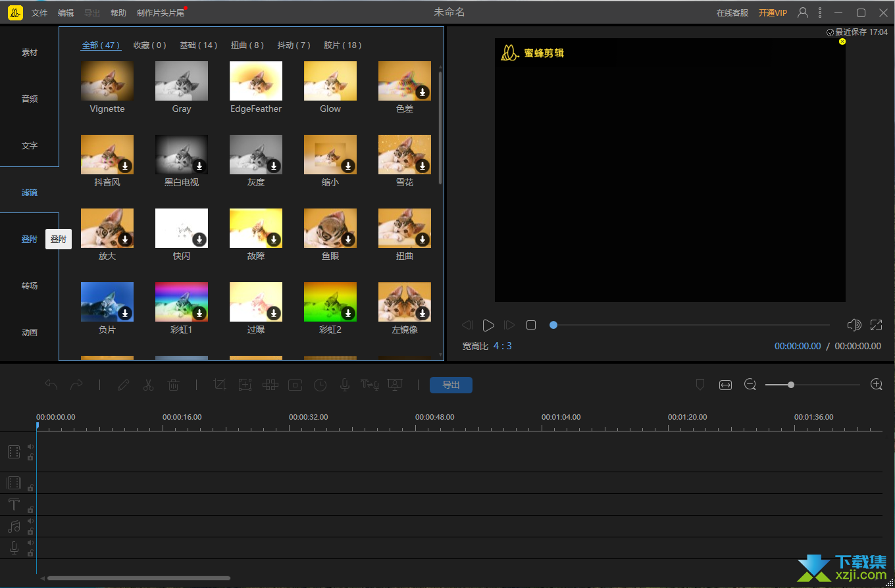Mute the main video track
The height and width of the screenshot is (588, 895).
[30, 447]
